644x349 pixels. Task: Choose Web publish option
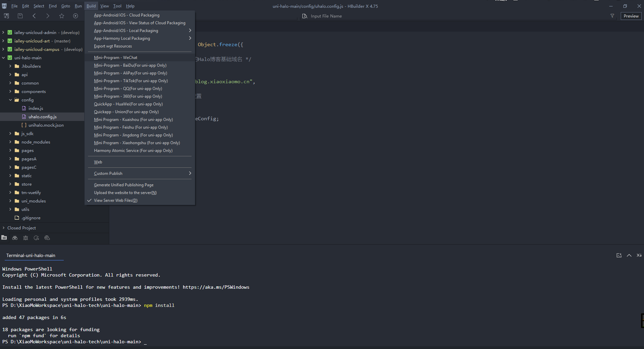click(140, 162)
